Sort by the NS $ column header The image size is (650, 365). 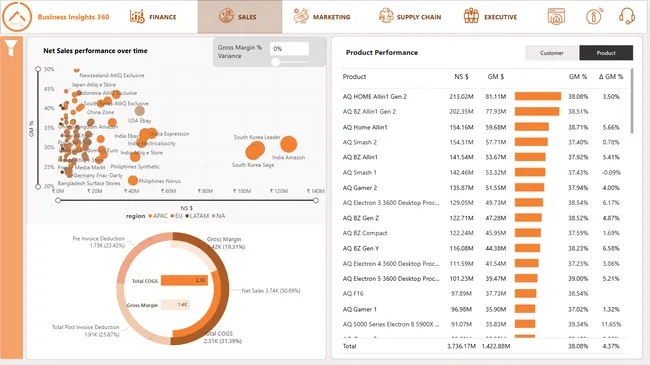(x=461, y=77)
